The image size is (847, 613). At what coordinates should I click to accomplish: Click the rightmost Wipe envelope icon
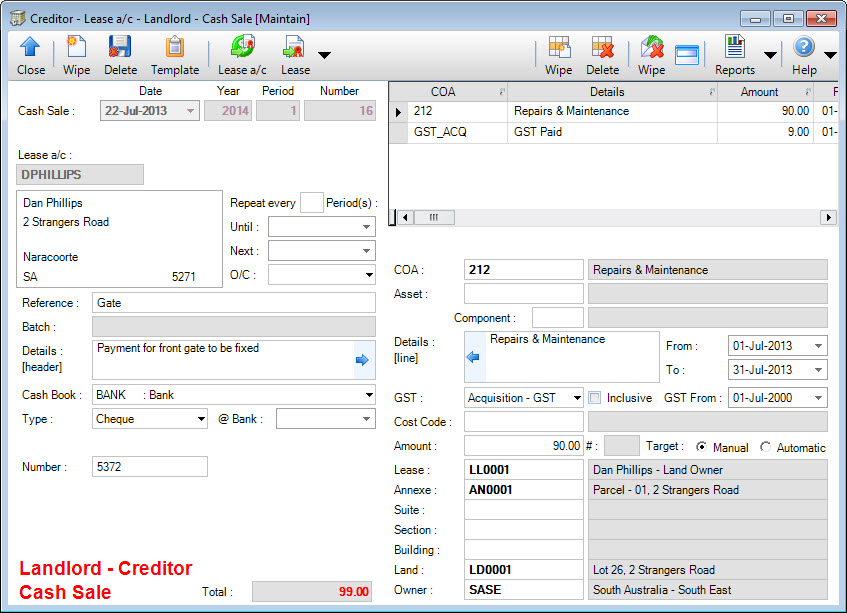pyautogui.click(x=651, y=48)
